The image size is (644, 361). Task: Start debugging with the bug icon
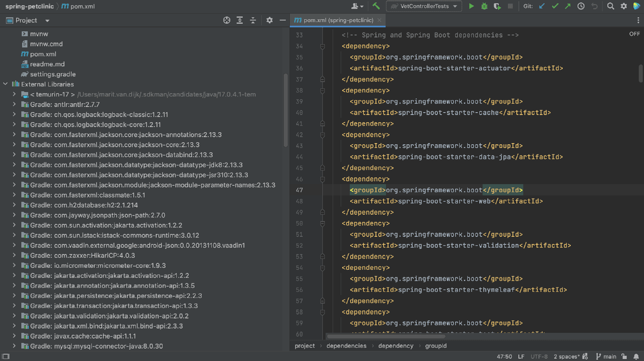click(x=484, y=6)
